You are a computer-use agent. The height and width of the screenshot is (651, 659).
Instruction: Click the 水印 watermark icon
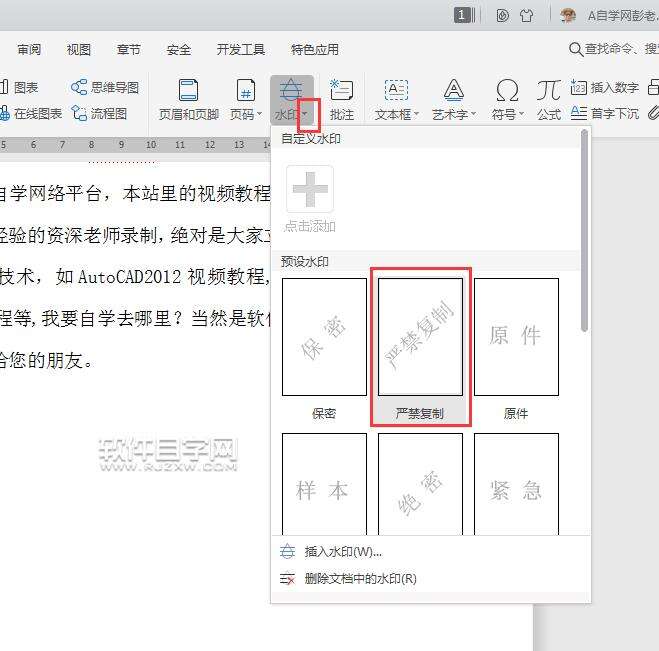pyautogui.click(x=290, y=90)
